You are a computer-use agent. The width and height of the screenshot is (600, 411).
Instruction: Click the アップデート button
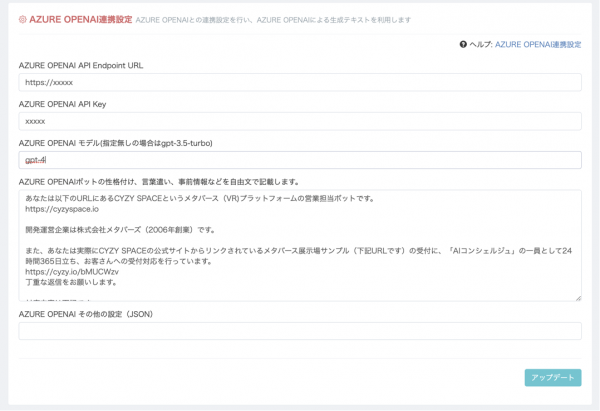point(553,378)
